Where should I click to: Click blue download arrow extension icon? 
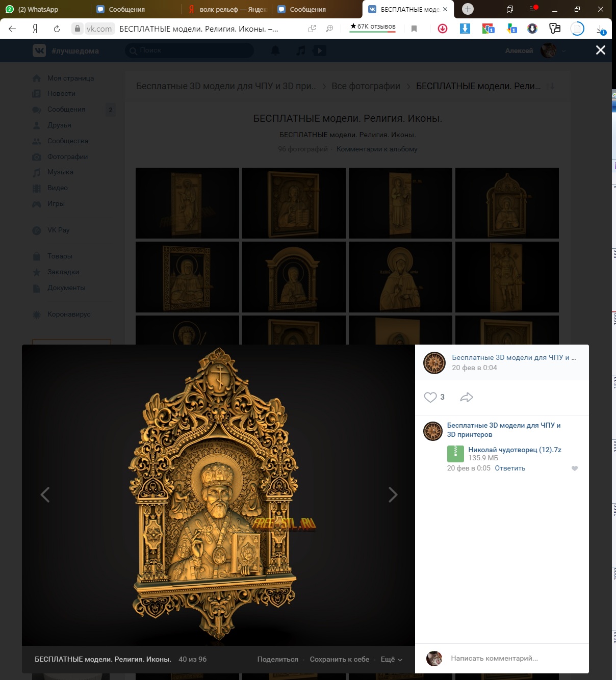tap(465, 29)
